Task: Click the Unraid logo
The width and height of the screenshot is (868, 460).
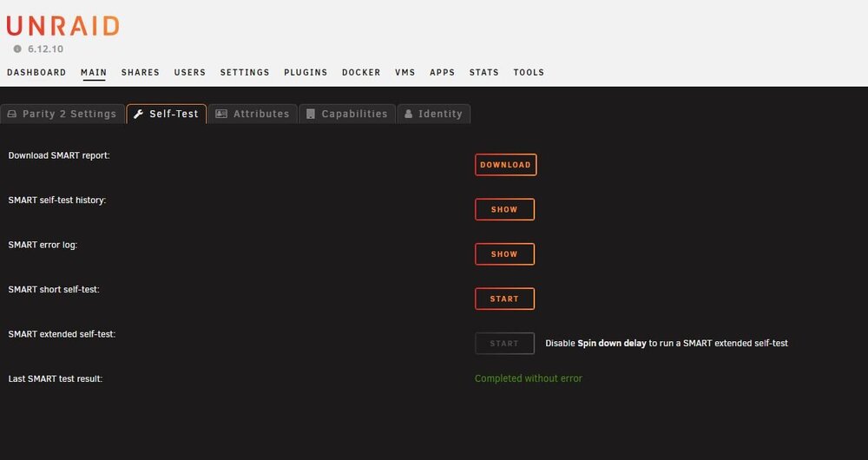Action: coord(62,26)
